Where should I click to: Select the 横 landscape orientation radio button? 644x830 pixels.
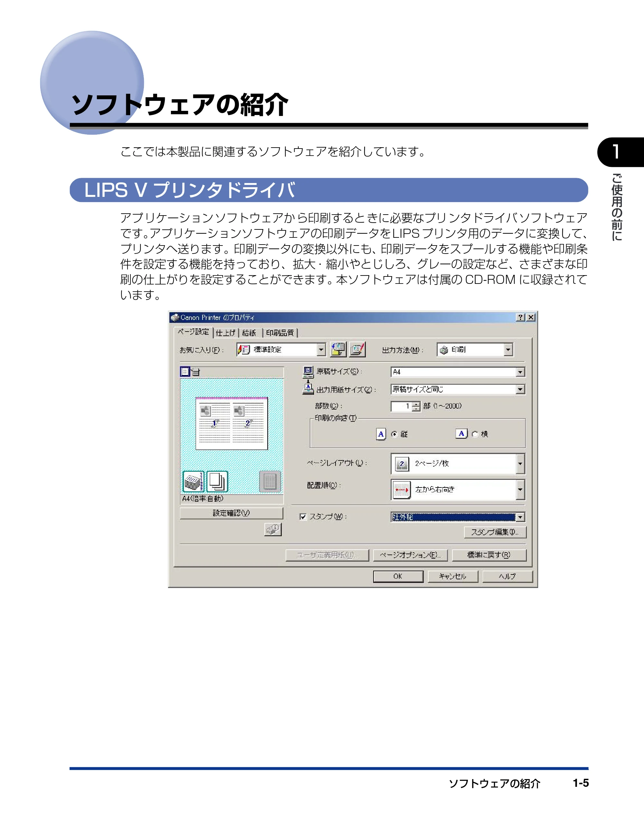pos(475,434)
